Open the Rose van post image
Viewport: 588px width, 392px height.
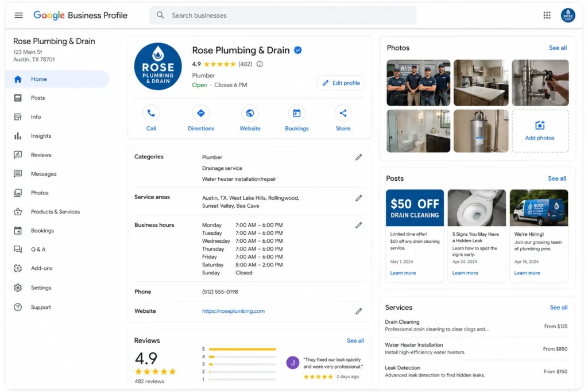tap(539, 208)
